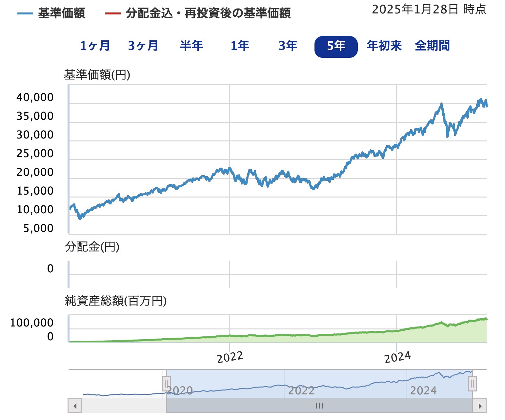Click the active 5年 period button
Image resolution: width=505 pixels, height=420 pixels.
pos(336,47)
